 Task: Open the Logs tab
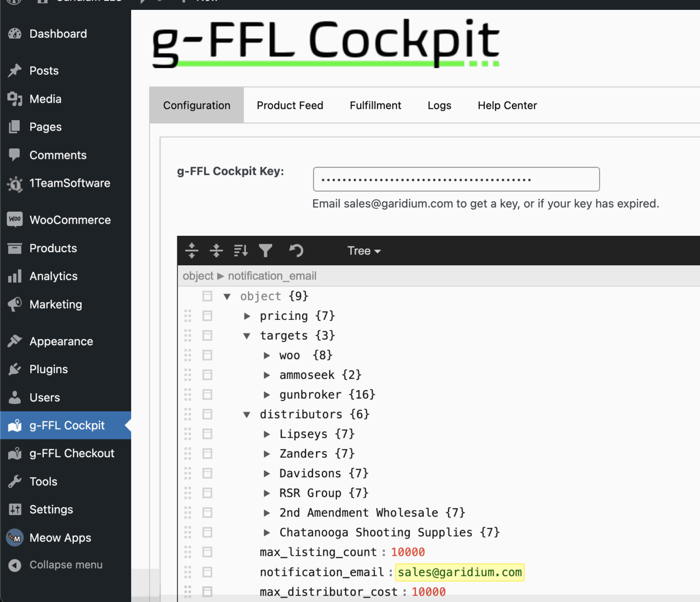point(439,105)
